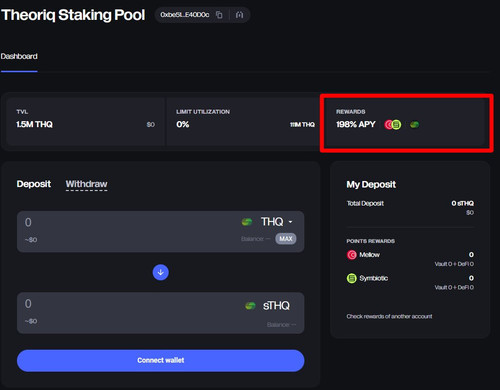Image resolution: width=500 pixels, height=390 pixels.
Task: Click the THQ token icon in Rewards card
Action: coord(414,125)
